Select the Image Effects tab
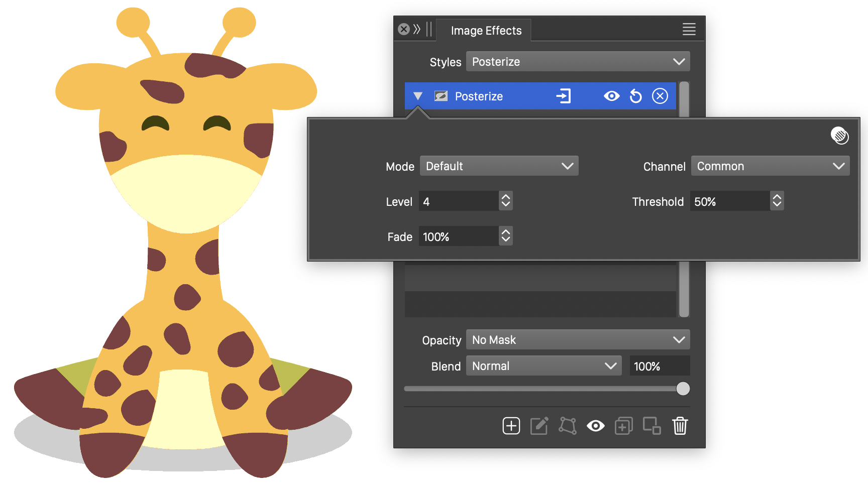This screenshot has width=868, height=485. pos(486,31)
